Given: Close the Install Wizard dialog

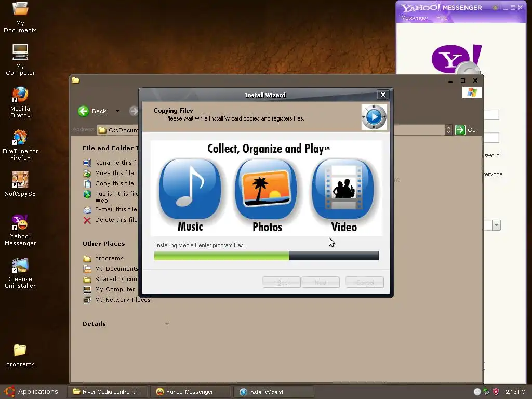Looking at the screenshot, I should [x=383, y=95].
